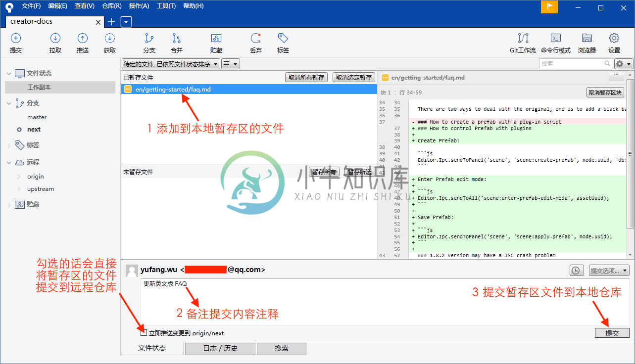
Task: Click the user avatar in commit area
Action: coord(132,271)
